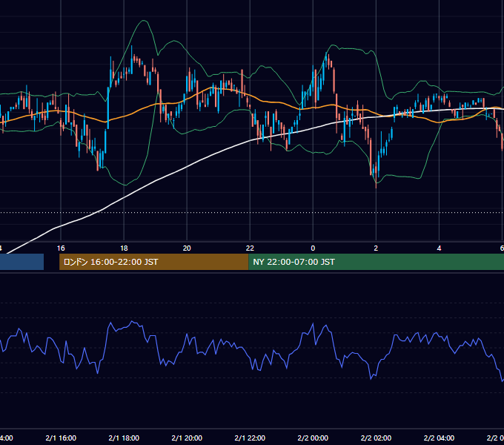Click the 2/1 20:00 date label
504x445 pixels.
coord(187,438)
